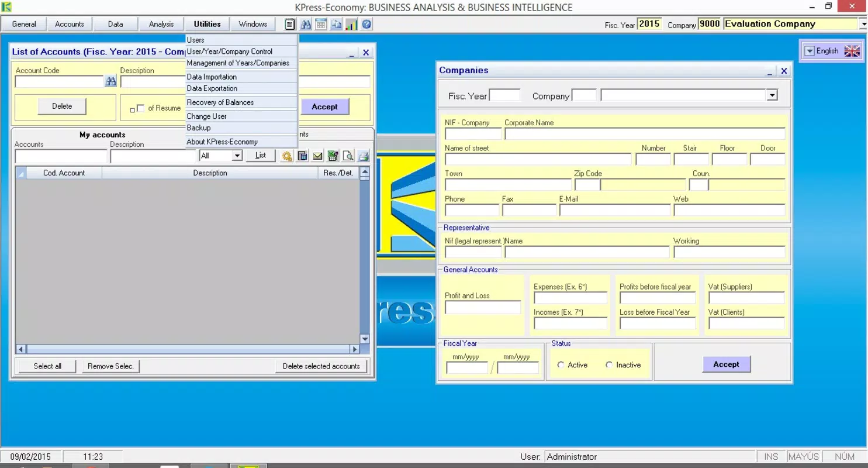This screenshot has height=468, width=868.
Task: Click Delete selected accounts button
Action: [321, 366]
